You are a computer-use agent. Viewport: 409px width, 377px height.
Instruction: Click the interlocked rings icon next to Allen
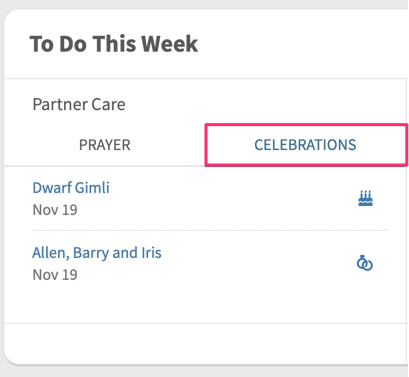click(x=365, y=263)
